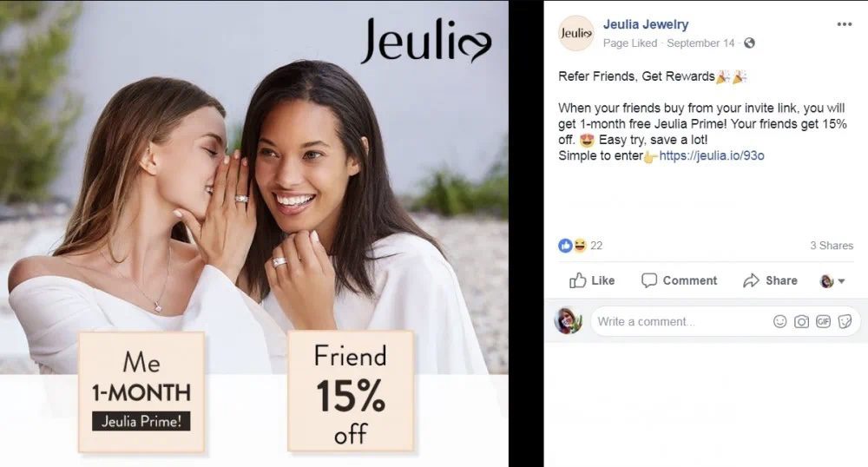Attach a photo using camera icon

coord(801,321)
